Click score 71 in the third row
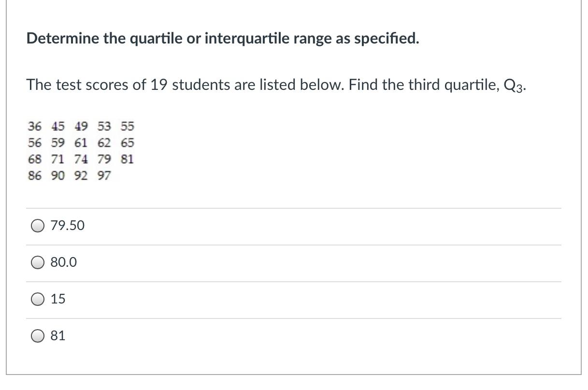The width and height of the screenshot is (588, 390). (57, 159)
